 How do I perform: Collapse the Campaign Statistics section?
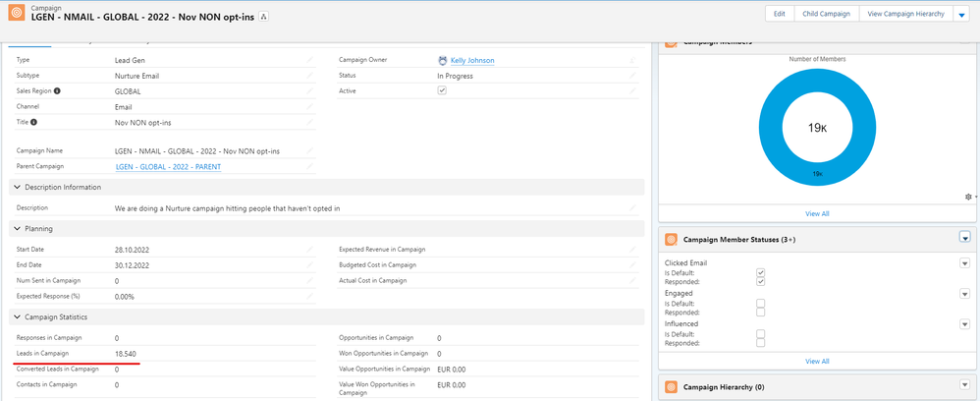click(17, 317)
